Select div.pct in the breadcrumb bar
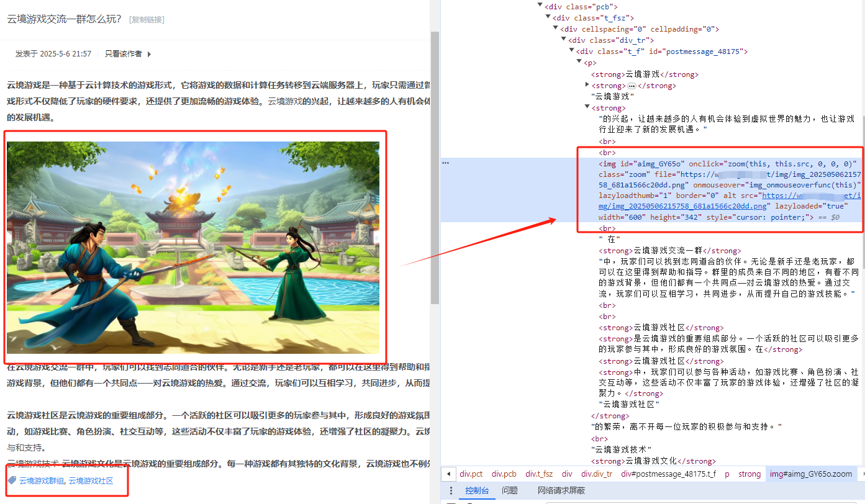 tap(471, 474)
